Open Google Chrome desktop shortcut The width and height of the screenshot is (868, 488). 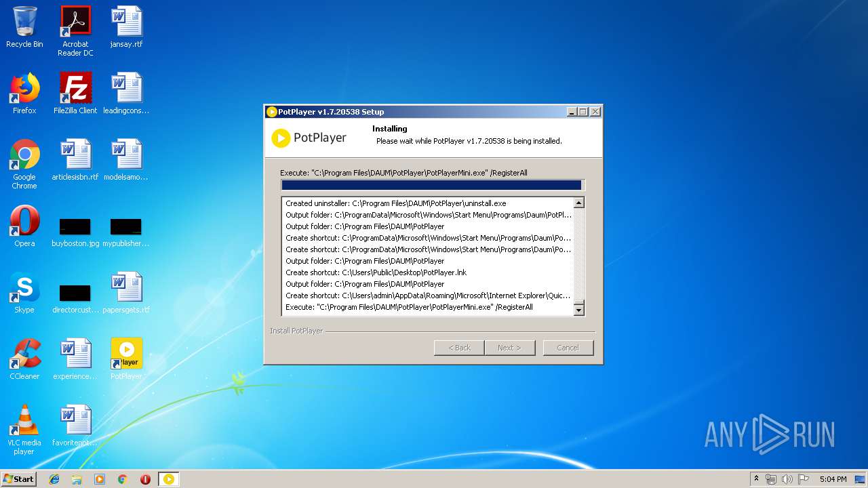pos(24,164)
